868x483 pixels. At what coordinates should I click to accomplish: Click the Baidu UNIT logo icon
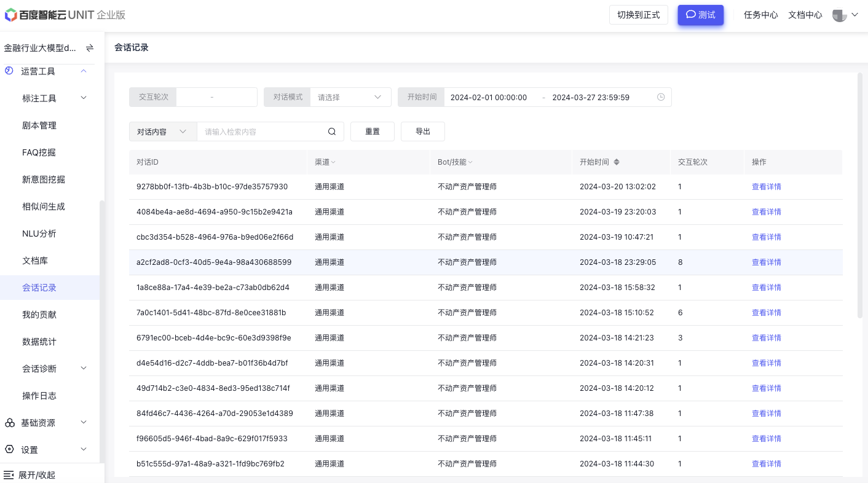click(x=11, y=15)
